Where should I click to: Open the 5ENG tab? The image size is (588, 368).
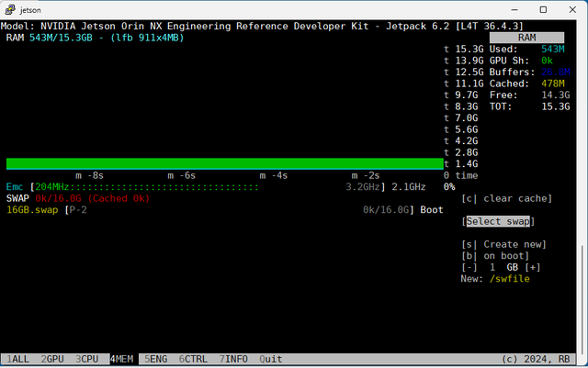pyautogui.click(x=157, y=359)
